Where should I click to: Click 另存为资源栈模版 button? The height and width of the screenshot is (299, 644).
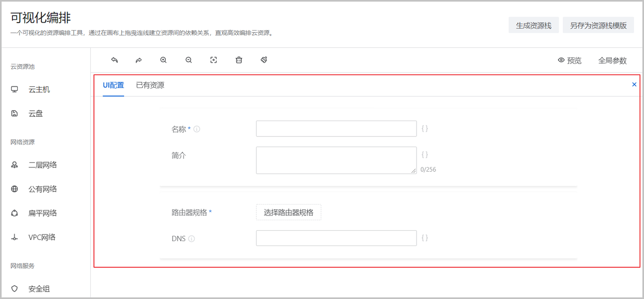[x=598, y=25]
